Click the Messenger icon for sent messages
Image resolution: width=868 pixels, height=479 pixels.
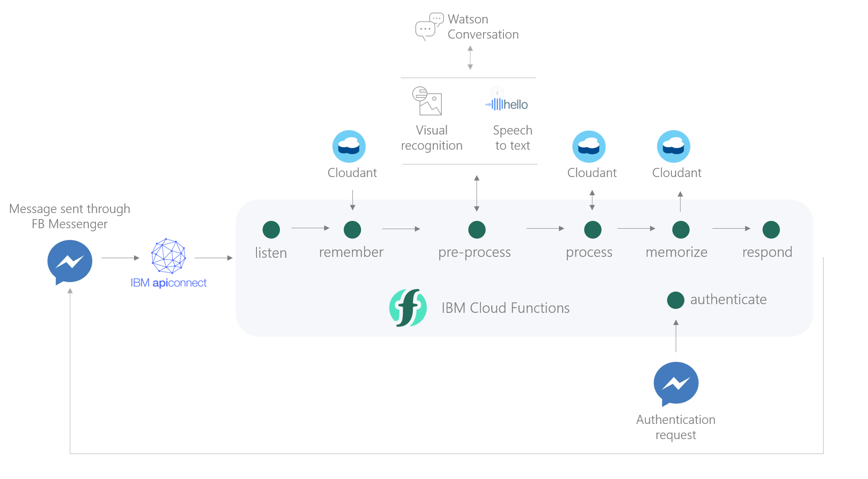click(69, 262)
